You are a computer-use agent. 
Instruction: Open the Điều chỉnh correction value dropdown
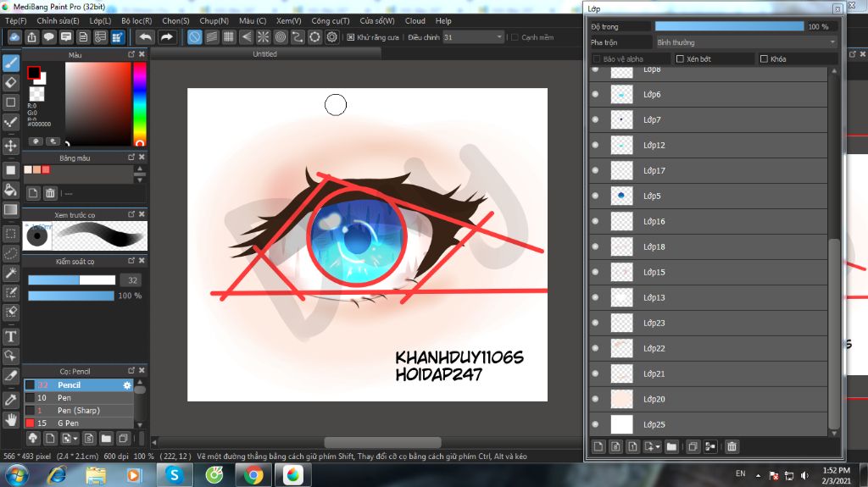(x=473, y=37)
